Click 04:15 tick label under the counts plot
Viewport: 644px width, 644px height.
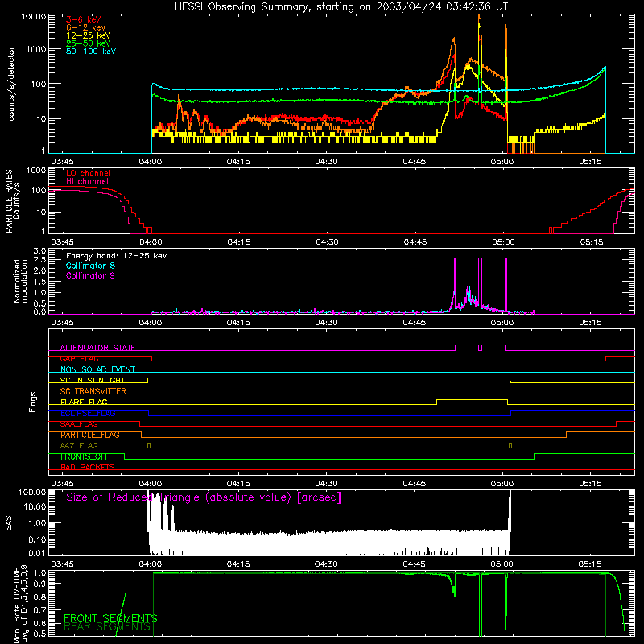tap(238, 162)
